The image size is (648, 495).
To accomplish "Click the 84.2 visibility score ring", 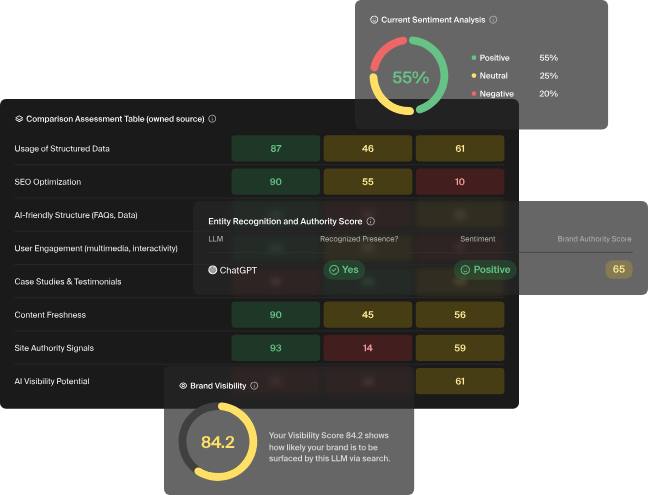I will [217, 442].
